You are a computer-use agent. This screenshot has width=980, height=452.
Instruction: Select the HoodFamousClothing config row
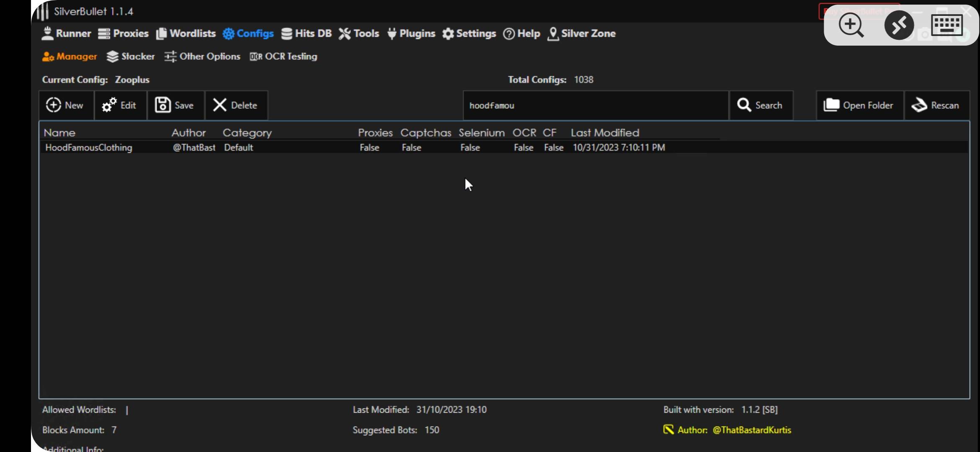click(89, 148)
